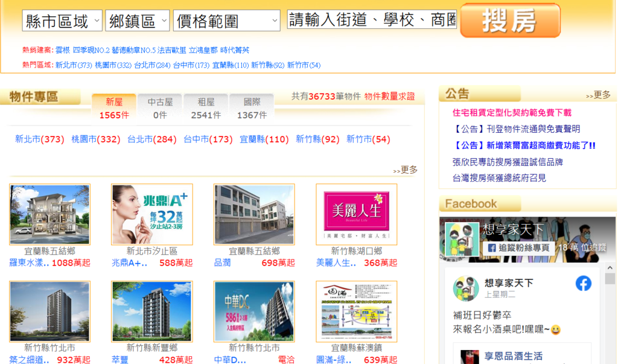Click the street/school/business search input field

pyautogui.click(x=368, y=19)
